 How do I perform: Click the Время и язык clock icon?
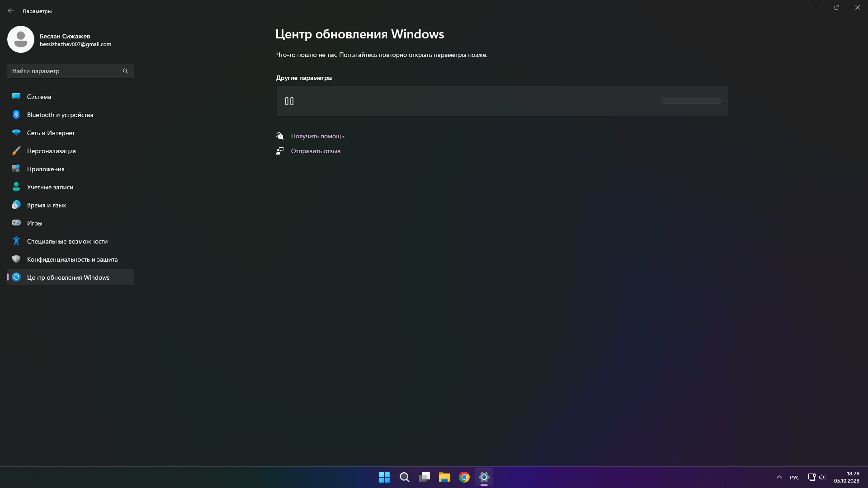point(16,205)
